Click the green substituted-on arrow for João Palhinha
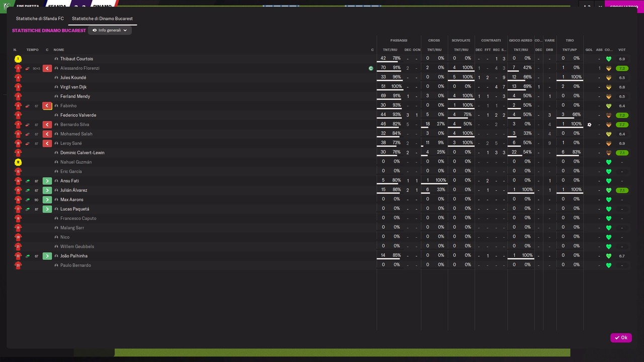Screen dimensions: 644x362 pos(47,256)
